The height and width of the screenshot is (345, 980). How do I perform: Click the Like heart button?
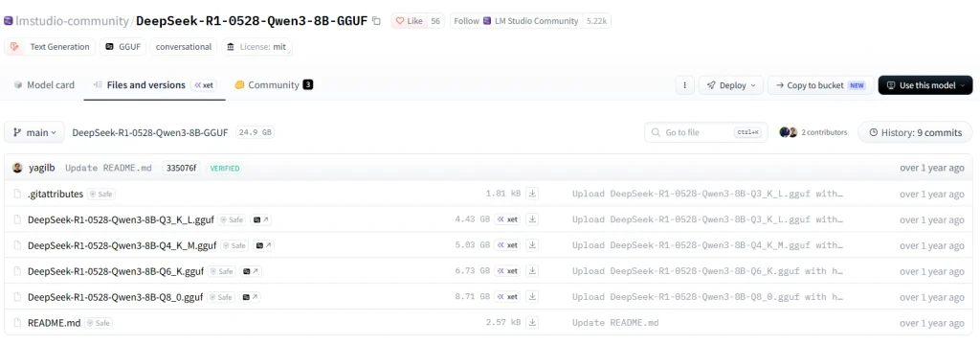[409, 21]
